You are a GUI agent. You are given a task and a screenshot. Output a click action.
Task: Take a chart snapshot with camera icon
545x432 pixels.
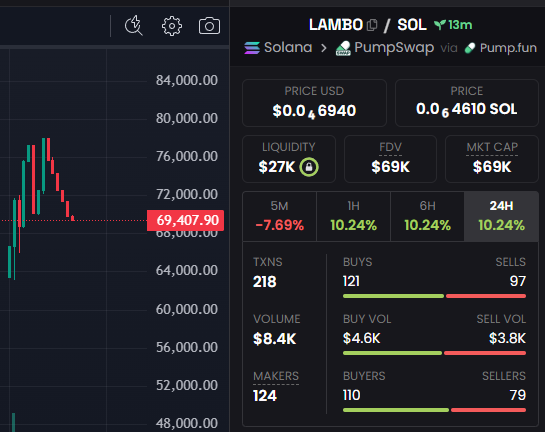(x=209, y=26)
